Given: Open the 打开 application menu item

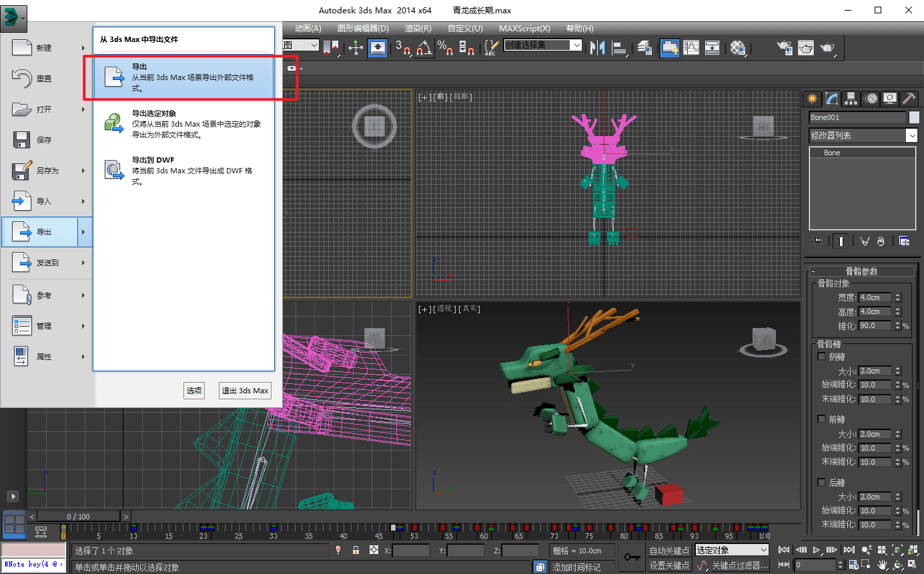Looking at the screenshot, I should [46, 109].
